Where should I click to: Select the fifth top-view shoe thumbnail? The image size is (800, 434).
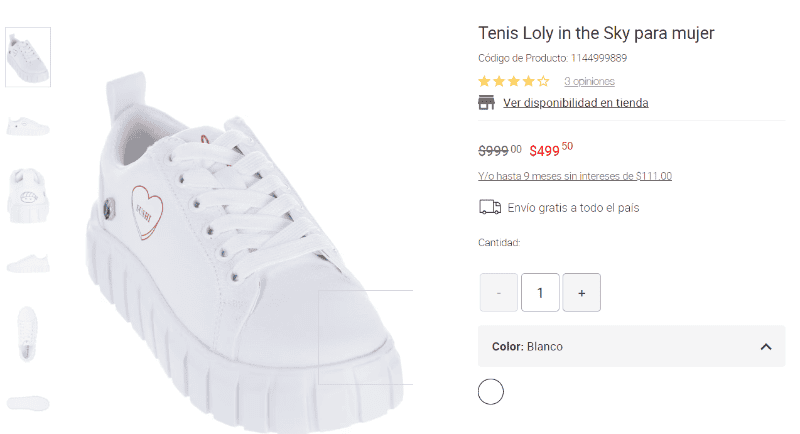click(x=28, y=332)
